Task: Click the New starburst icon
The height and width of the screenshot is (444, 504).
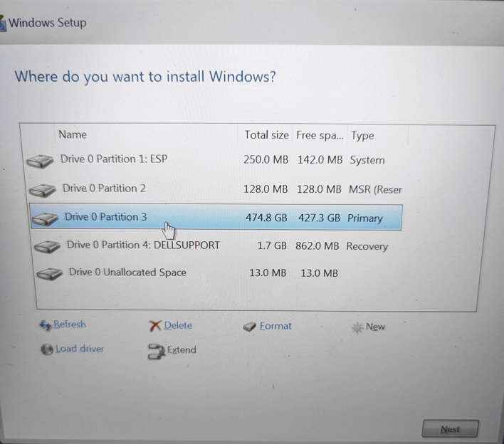Action: coord(357,328)
